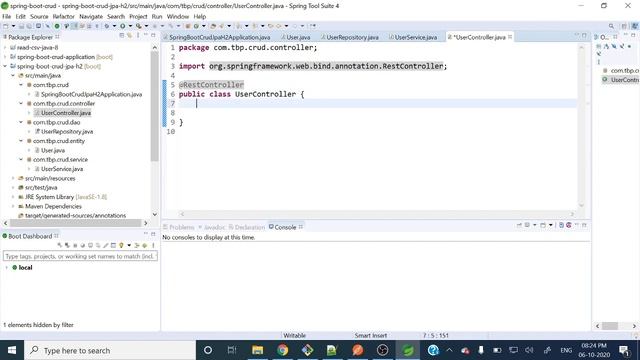Click the green Run button in toolbar
The height and width of the screenshot is (360, 640).
(x=122, y=26)
